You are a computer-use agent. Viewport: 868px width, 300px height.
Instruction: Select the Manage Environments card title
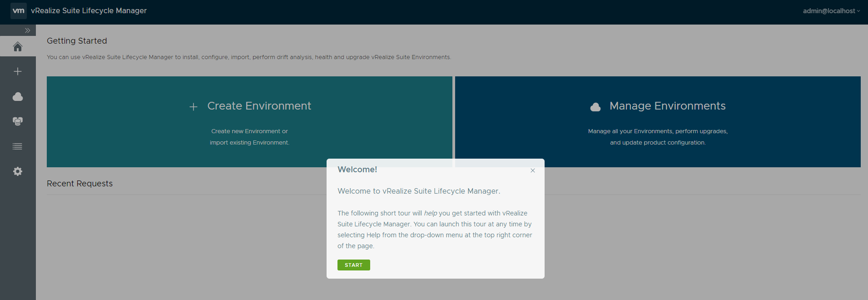(x=667, y=106)
